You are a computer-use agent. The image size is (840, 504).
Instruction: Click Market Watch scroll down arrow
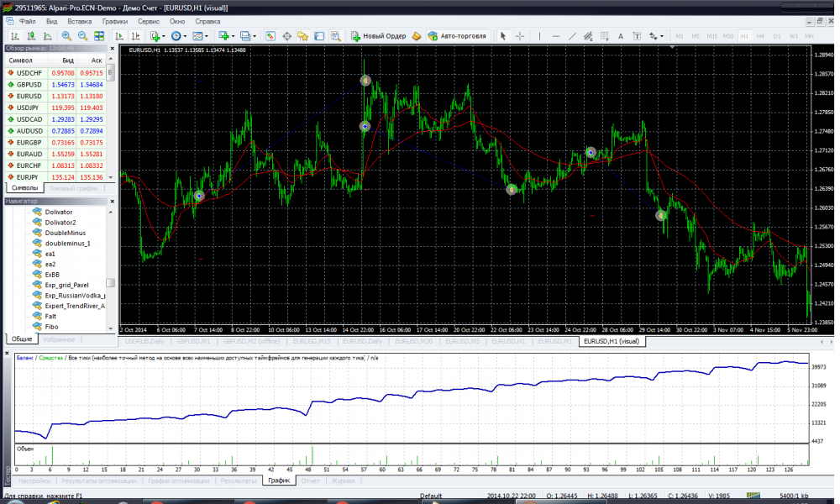111,177
